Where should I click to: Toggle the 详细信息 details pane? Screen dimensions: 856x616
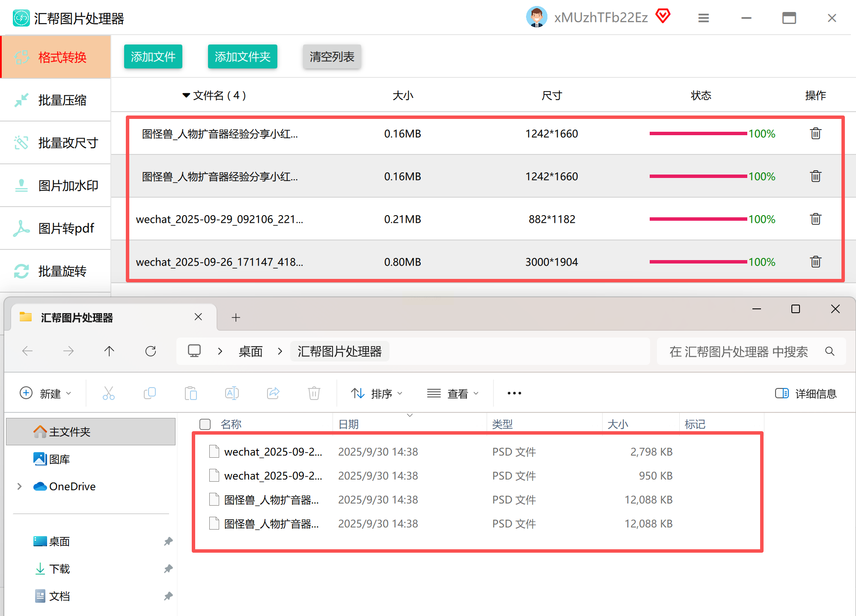point(805,393)
